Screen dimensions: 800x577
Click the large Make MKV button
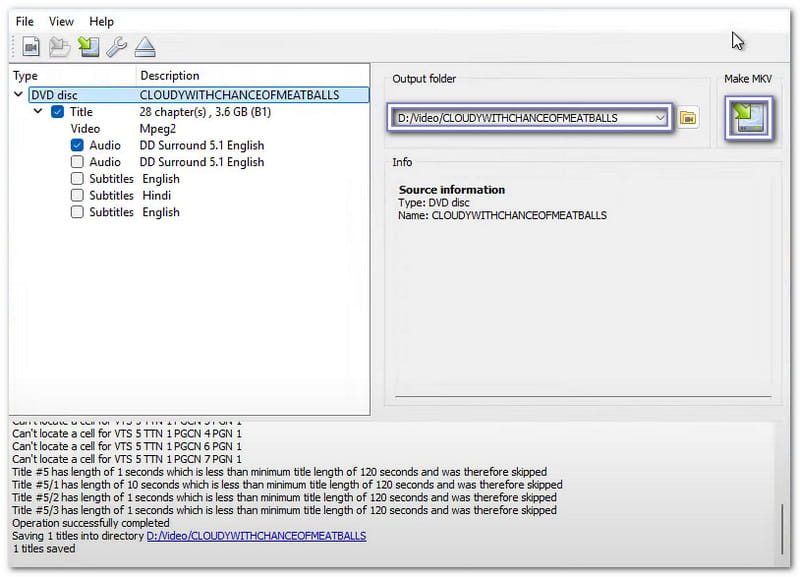(748, 118)
